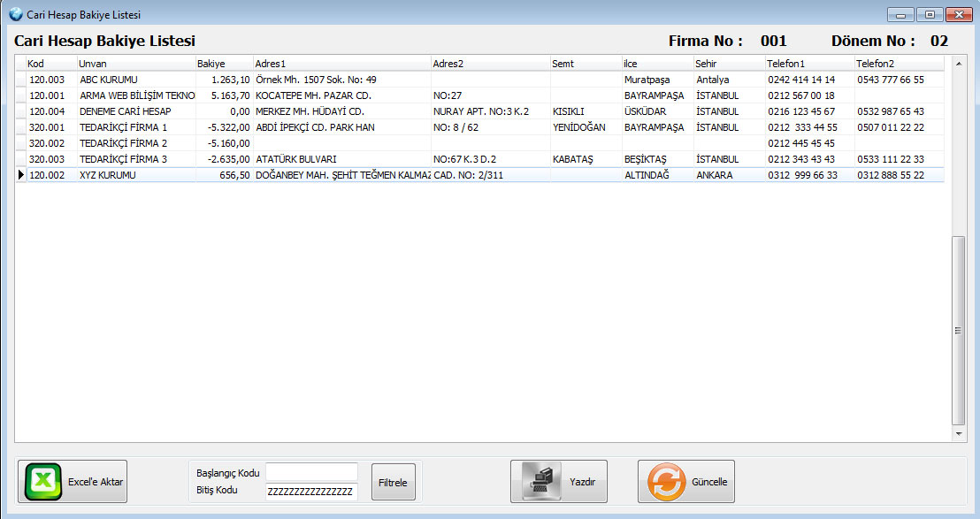Image resolution: width=980 pixels, height=519 pixels.
Task: Click code cell 120.004
Action: click(x=51, y=111)
